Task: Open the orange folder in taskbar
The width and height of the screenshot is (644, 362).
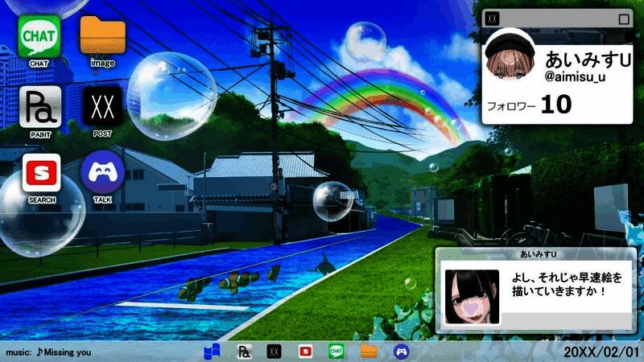Action: point(369,352)
